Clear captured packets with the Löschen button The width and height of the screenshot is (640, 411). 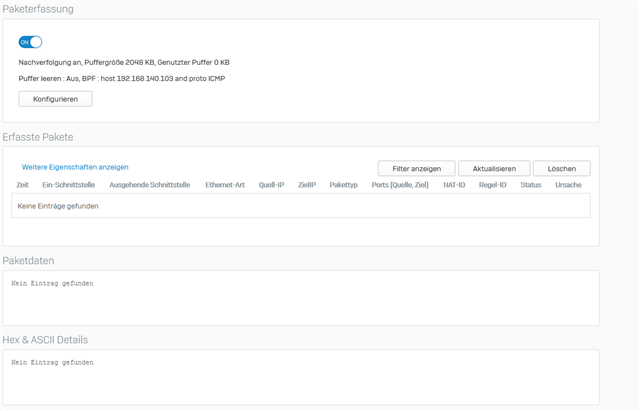pos(562,169)
